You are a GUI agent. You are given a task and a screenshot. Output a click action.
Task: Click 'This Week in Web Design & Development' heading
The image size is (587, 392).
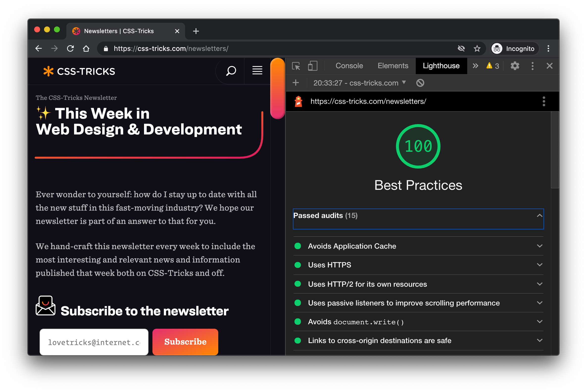tap(139, 121)
